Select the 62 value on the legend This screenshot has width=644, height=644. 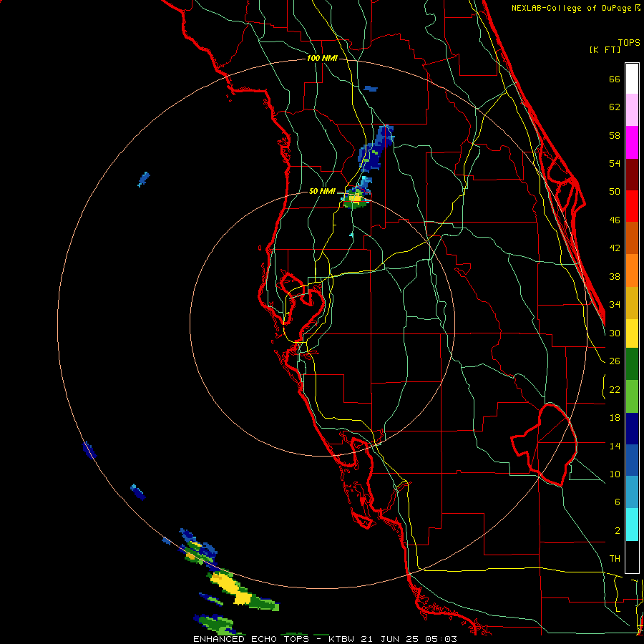click(x=615, y=107)
